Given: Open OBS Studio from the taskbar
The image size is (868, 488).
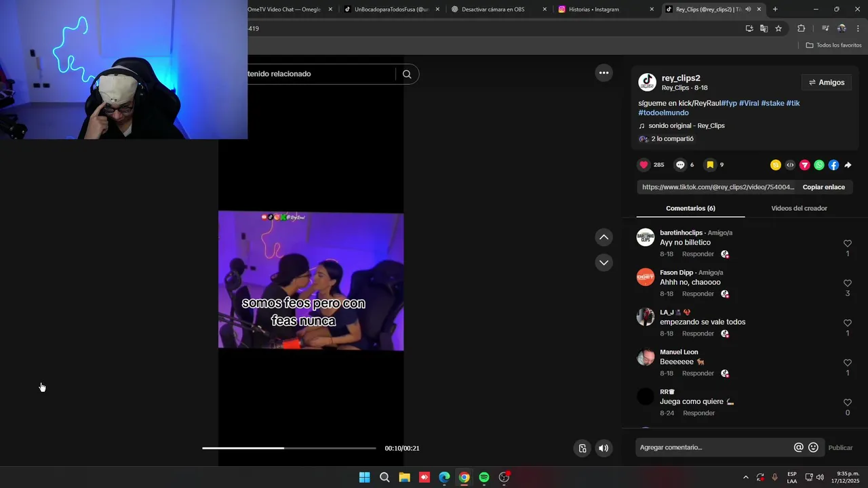Looking at the screenshot, I should click(x=504, y=477).
